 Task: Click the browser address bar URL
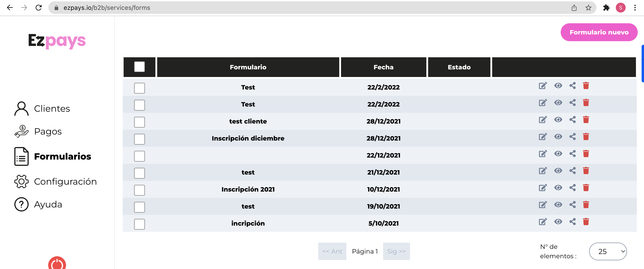[107, 8]
